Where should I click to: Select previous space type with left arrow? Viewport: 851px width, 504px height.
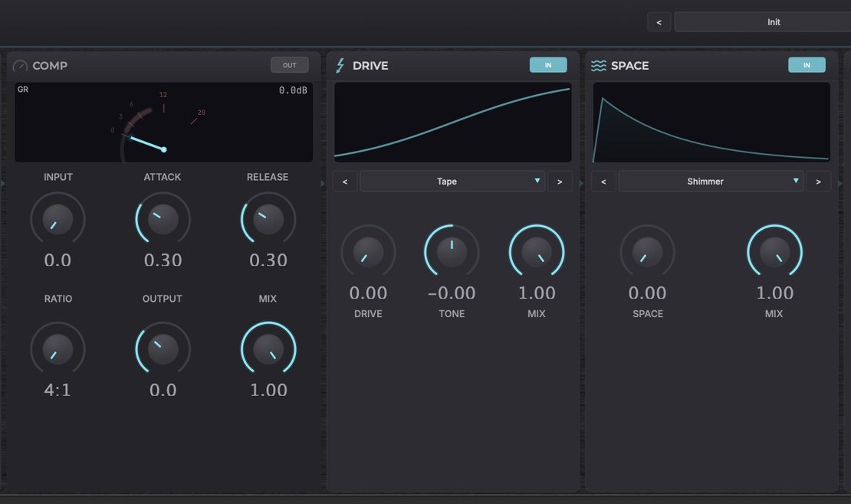[603, 182]
